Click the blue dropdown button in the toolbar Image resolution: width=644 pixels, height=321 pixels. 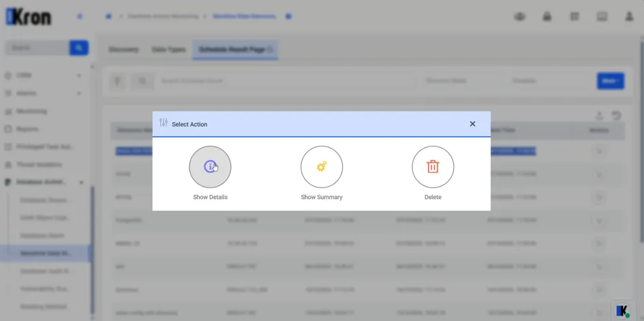pos(611,81)
